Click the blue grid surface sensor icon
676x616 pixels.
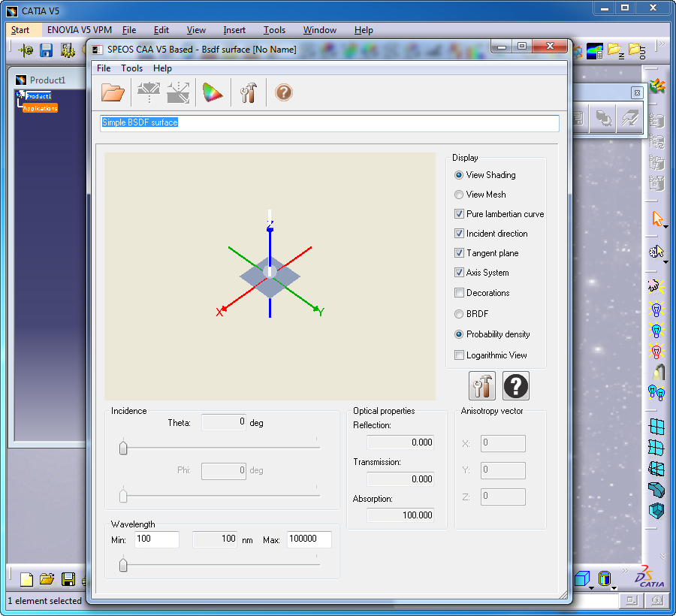pos(656,427)
